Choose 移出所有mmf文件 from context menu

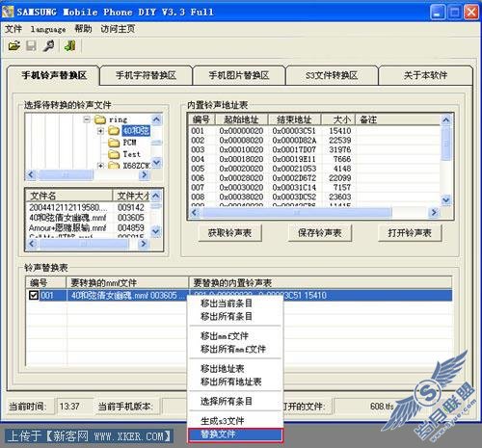(235, 349)
